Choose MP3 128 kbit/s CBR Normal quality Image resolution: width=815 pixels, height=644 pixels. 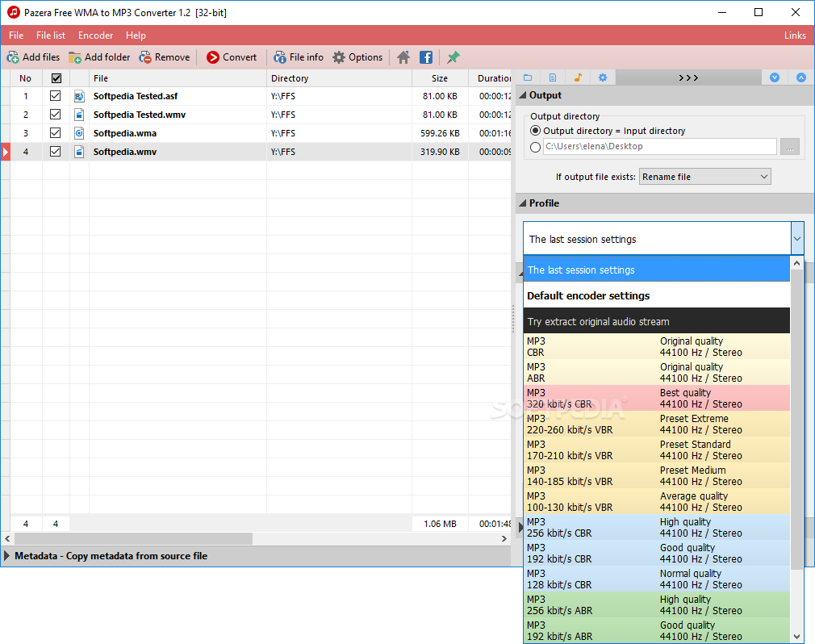coord(657,579)
